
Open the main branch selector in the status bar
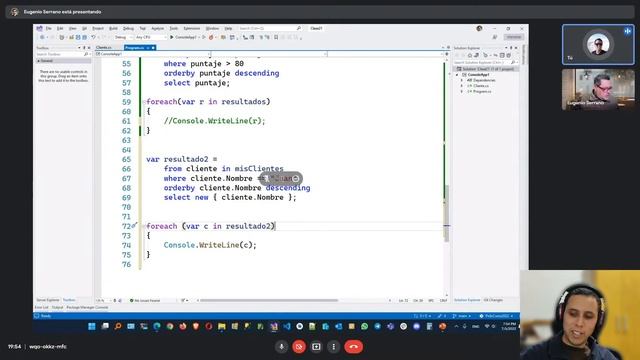(x=462, y=316)
